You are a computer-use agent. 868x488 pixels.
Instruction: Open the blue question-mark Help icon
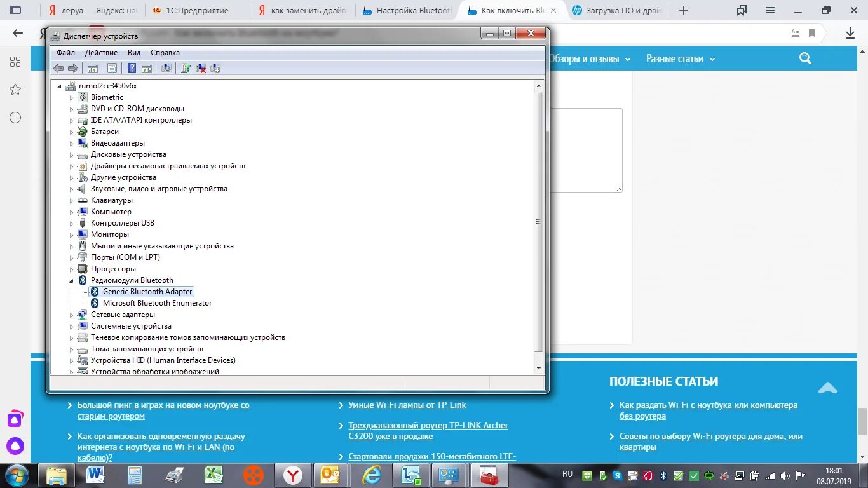(x=132, y=68)
